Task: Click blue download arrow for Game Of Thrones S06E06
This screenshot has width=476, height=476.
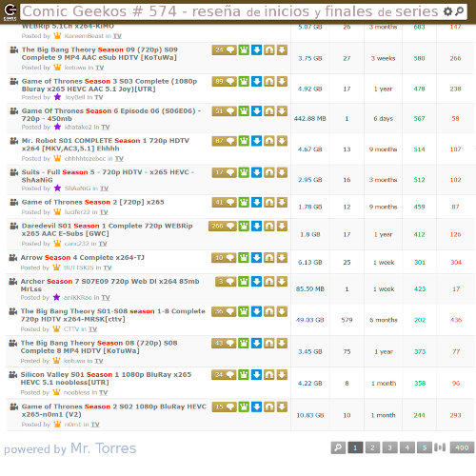Action: 256,111
